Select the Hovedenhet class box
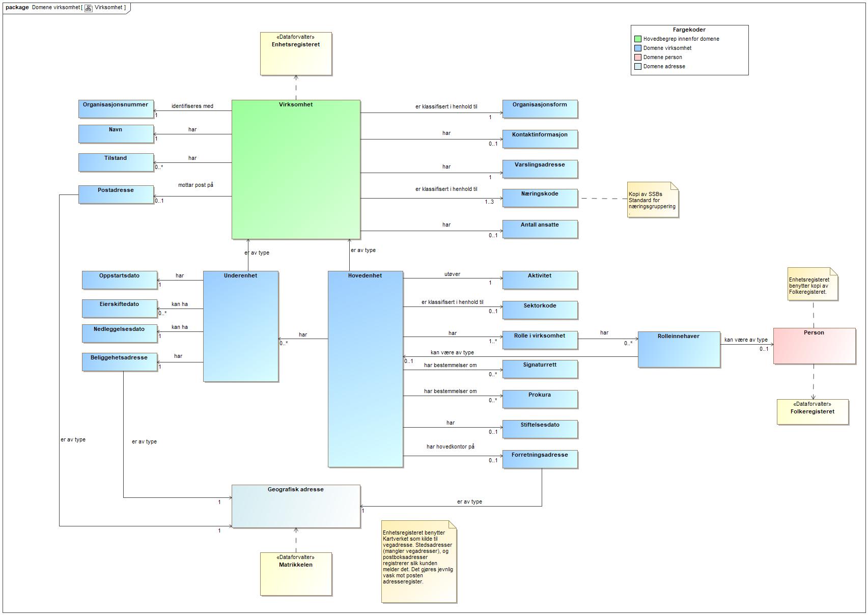868x615 pixels. [365, 369]
